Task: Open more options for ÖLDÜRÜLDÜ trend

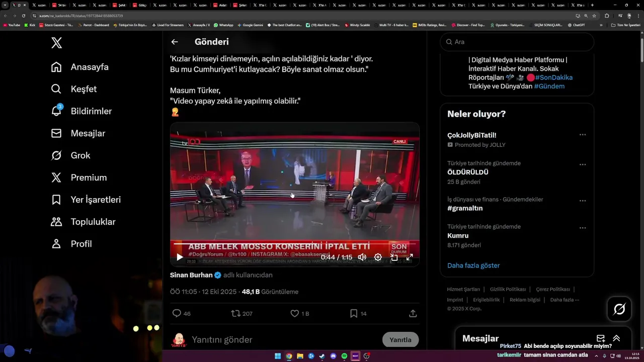Action: 583,164
